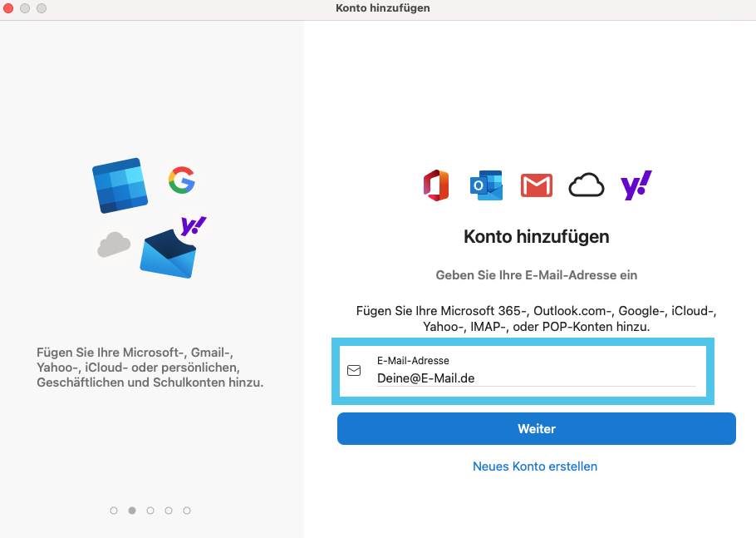756x538 pixels.
Task: Click the Google G logo in left illustration
Action: click(182, 180)
